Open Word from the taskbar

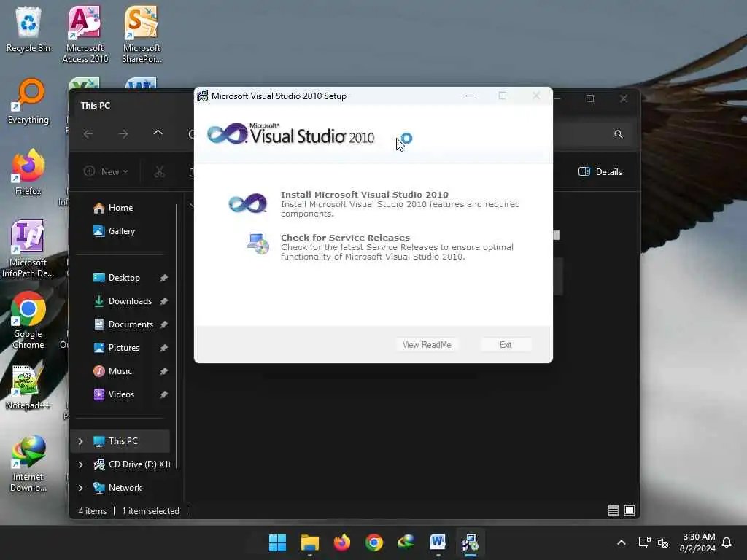pos(438,542)
